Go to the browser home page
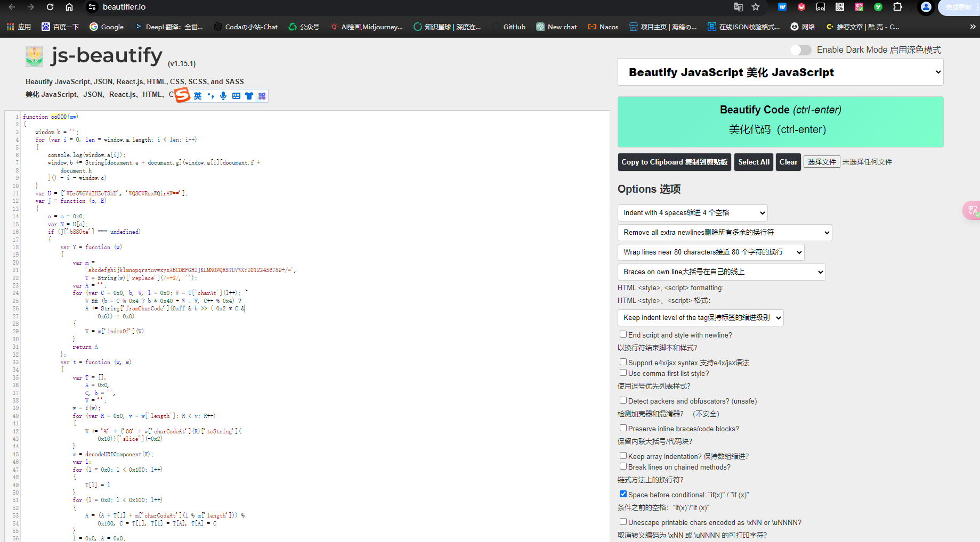This screenshot has height=542, width=980. click(69, 7)
